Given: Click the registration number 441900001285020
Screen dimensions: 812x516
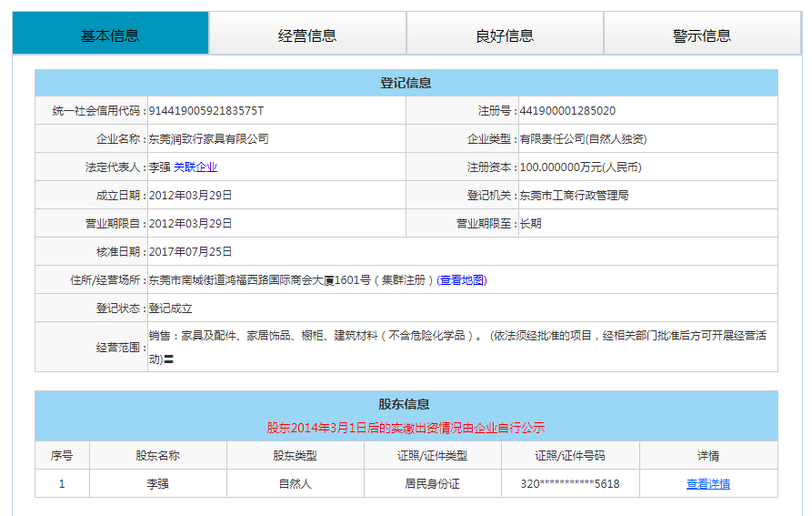Looking at the screenshot, I should (x=567, y=111).
